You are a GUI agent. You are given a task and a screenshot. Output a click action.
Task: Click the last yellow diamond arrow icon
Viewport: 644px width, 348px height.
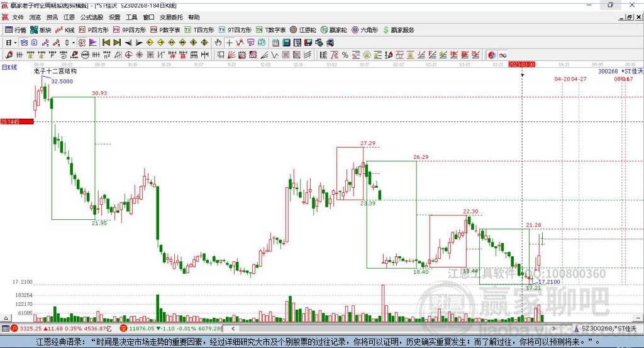204,42
